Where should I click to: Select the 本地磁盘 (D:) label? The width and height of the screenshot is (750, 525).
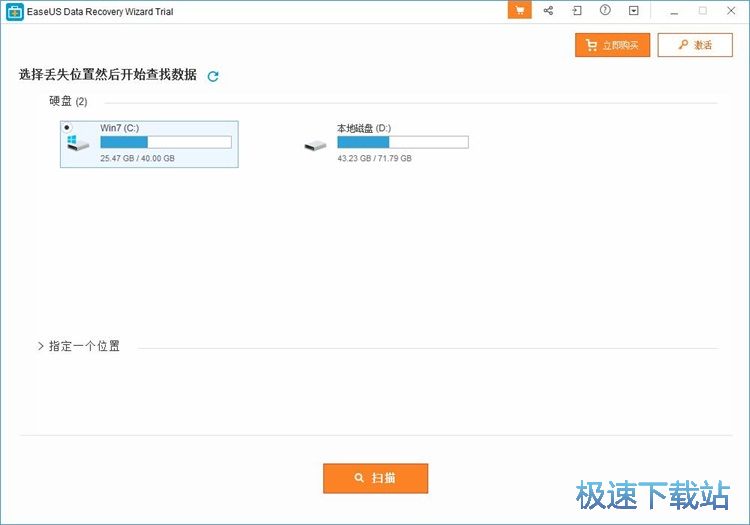[364, 128]
